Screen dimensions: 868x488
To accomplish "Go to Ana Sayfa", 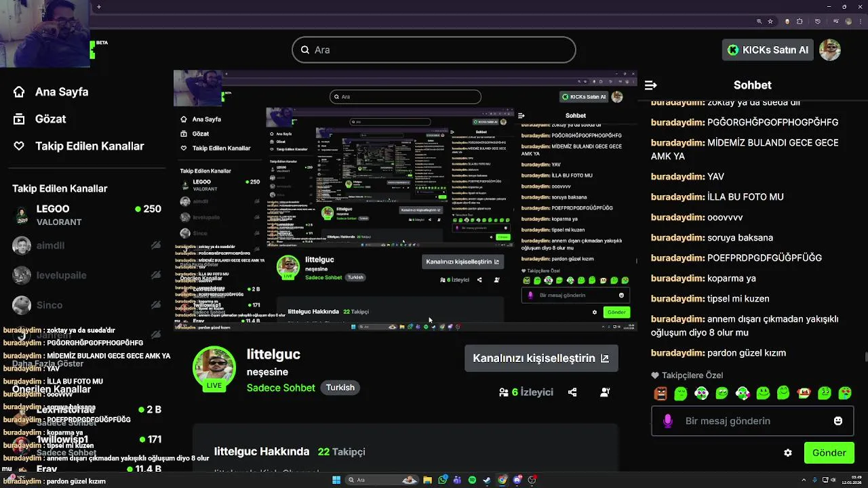I will (x=62, y=91).
